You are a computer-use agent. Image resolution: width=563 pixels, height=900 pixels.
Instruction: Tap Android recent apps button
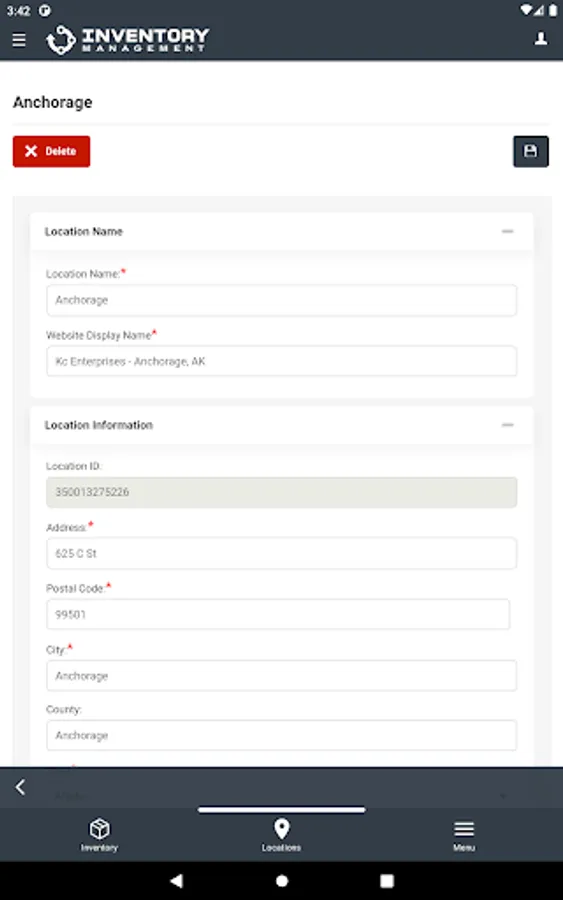[x=387, y=880]
